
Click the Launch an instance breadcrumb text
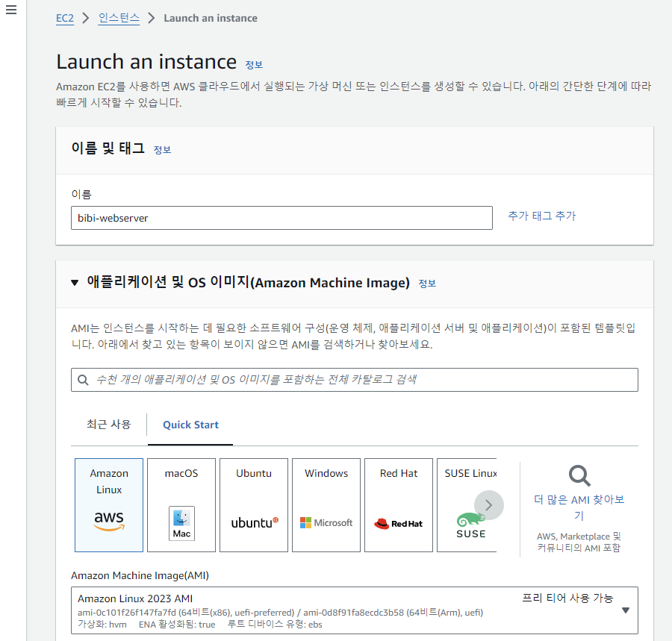[211, 18]
